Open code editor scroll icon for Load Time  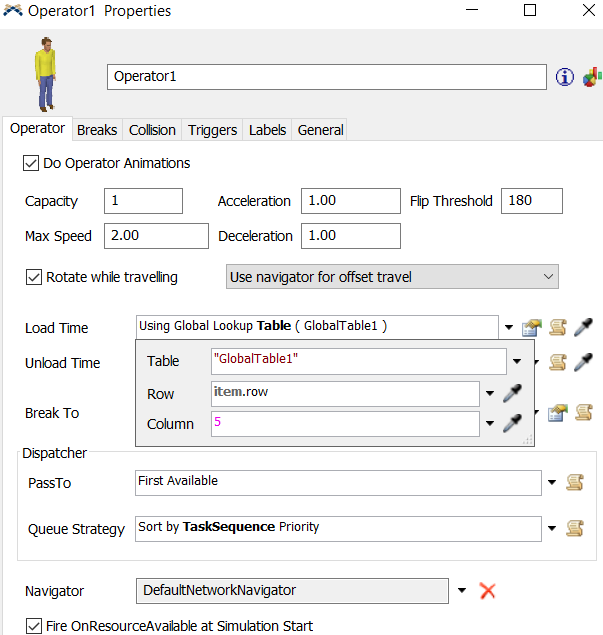tap(559, 327)
